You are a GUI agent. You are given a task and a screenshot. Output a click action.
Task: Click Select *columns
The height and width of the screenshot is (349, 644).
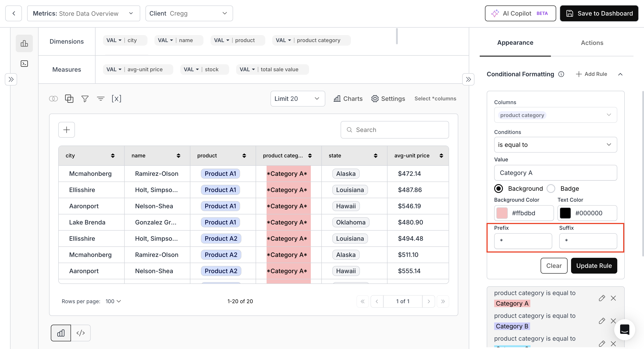point(435,99)
